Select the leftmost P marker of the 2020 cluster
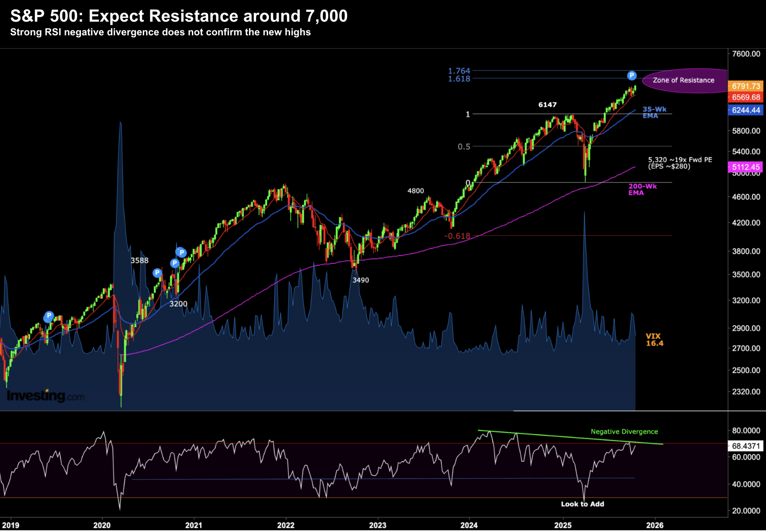766x532 pixels. point(157,273)
